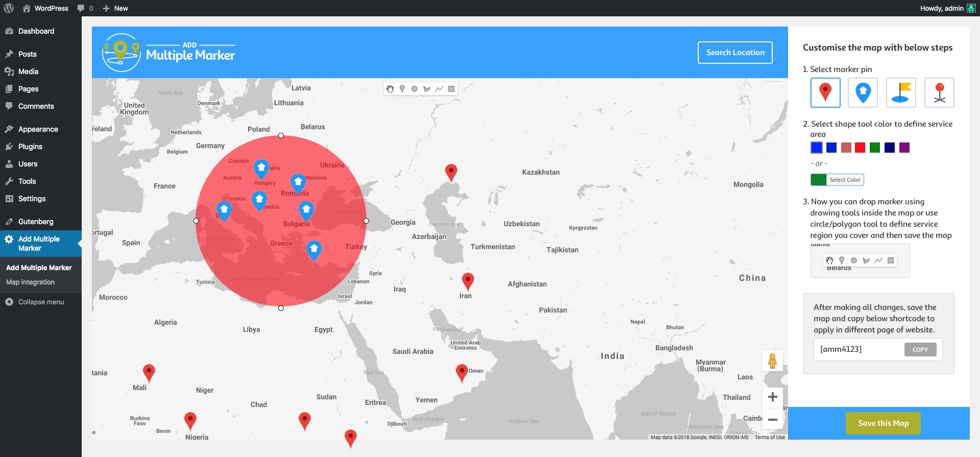Copy the shortcode with COPY button
980x457 pixels.
[920, 350]
